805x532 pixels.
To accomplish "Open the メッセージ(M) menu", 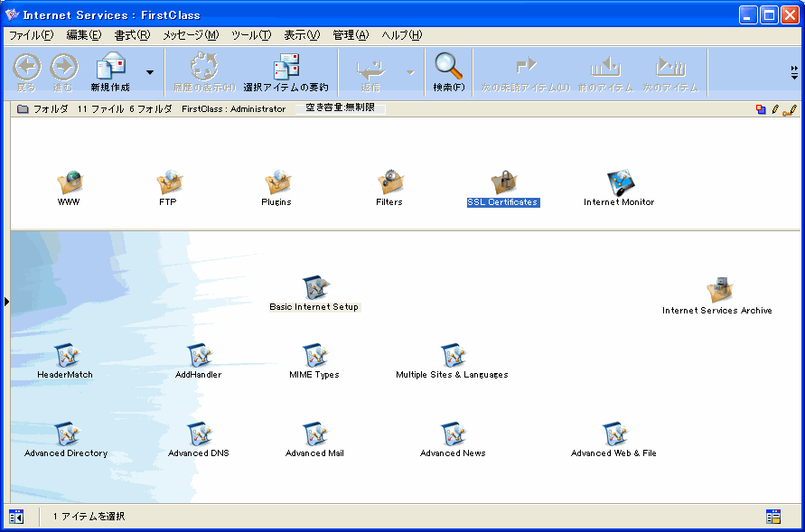I will (x=191, y=35).
